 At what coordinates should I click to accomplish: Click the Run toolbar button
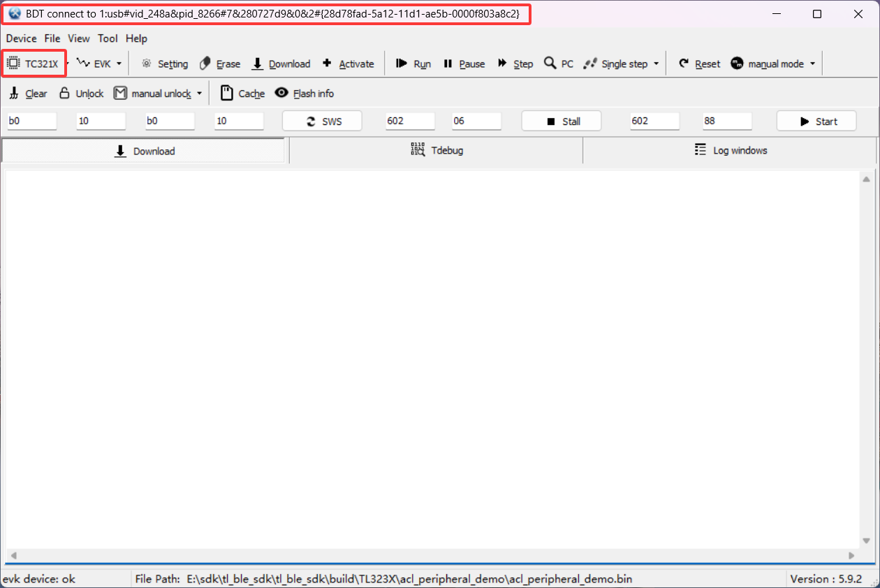pos(413,64)
